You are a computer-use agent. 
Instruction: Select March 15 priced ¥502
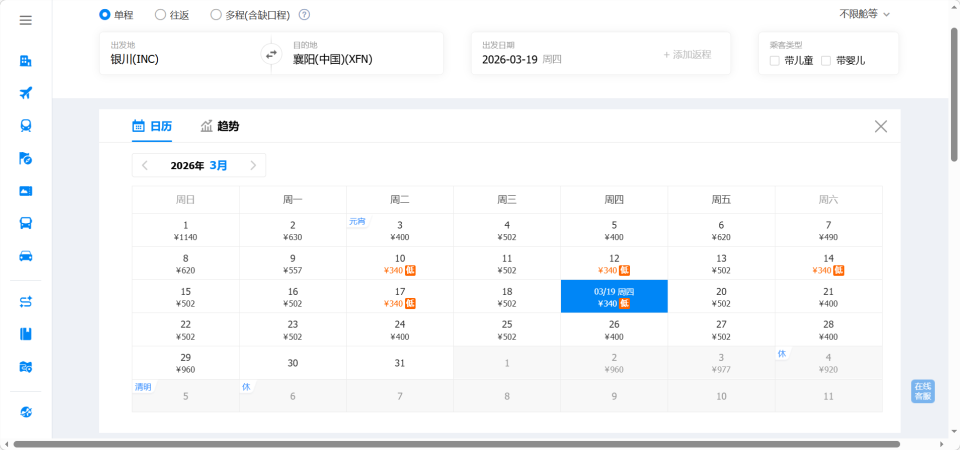(x=186, y=296)
